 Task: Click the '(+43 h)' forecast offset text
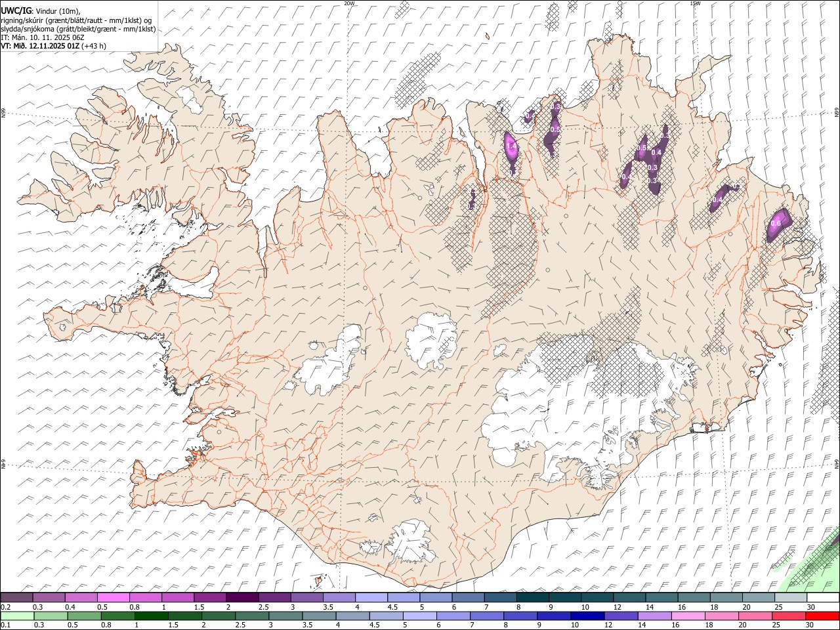pos(94,46)
